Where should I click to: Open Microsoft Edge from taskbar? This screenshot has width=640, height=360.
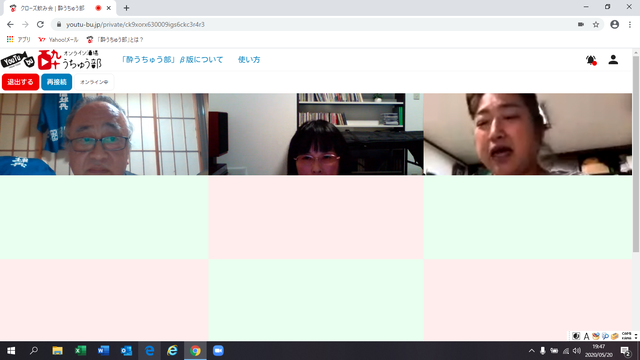149,351
